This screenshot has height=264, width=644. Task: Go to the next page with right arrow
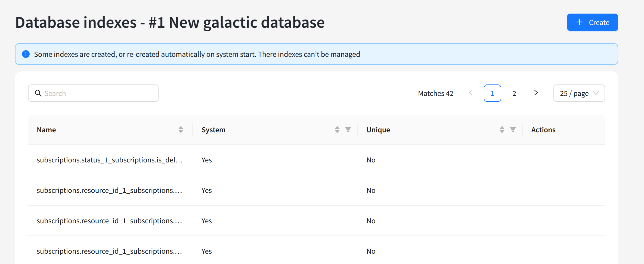(x=536, y=93)
